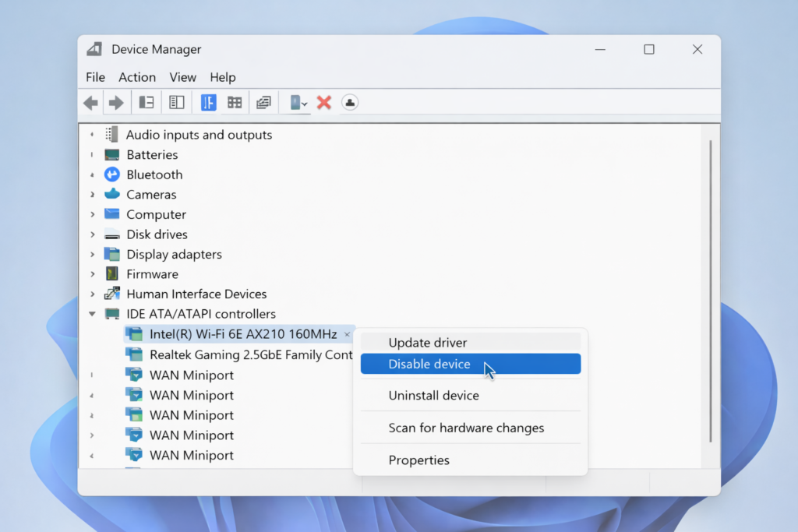The width and height of the screenshot is (798, 532).
Task: Select the Display adapters label
Action: (x=174, y=254)
